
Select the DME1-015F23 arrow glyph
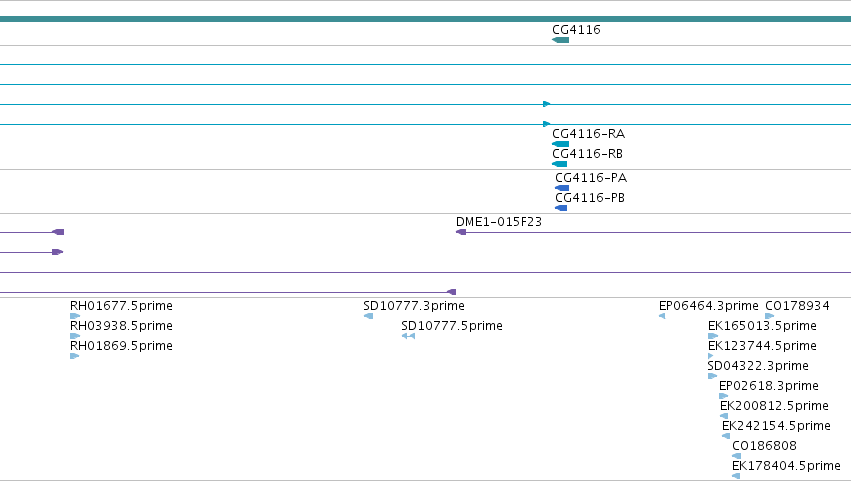click(x=461, y=232)
